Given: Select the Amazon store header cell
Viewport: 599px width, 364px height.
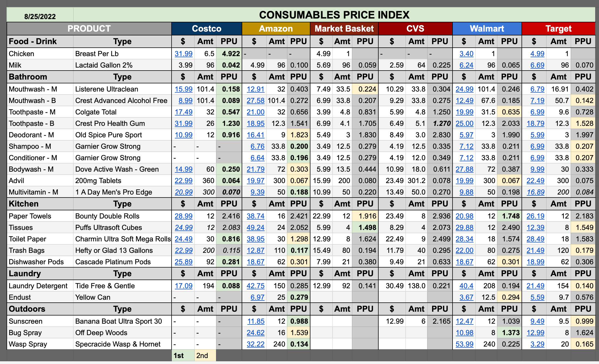Looking at the screenshot, I should pyautogui.click(x=275, y=29).
